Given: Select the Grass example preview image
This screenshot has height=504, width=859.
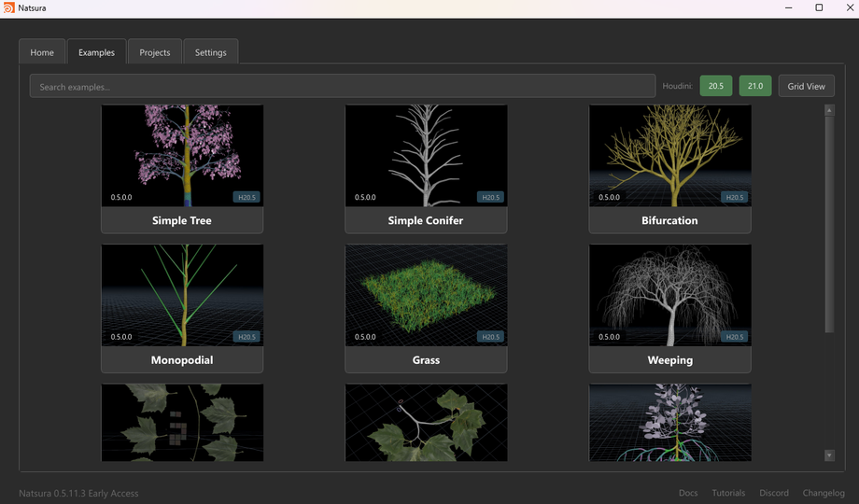Looking at the screenshot, I should tap(426, 295).
